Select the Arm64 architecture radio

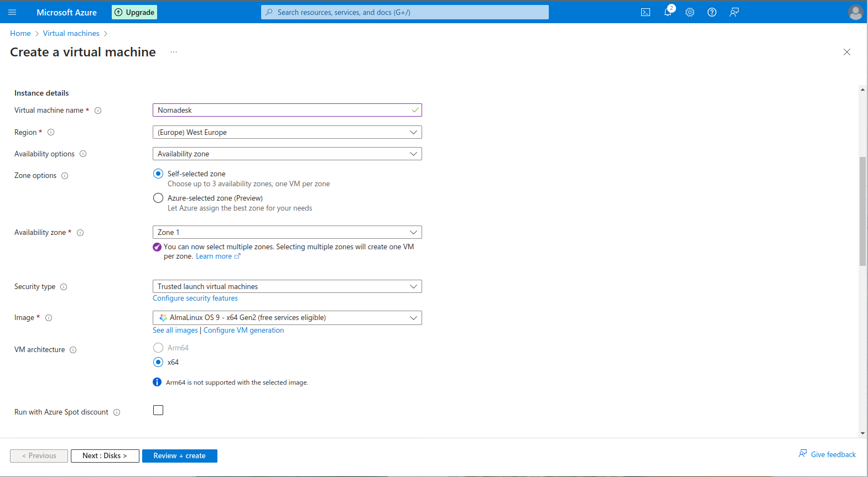tap(158, 348)
